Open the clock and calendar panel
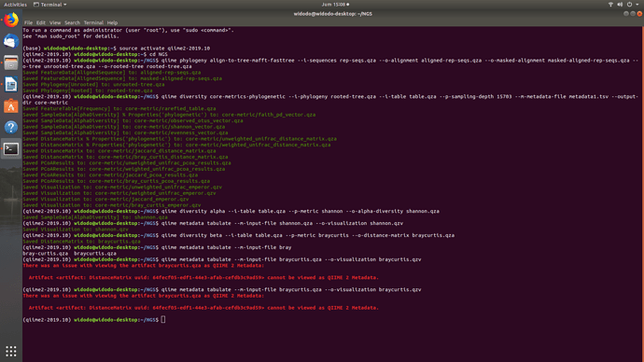The width and height of the screenshot is (644, 362). point(335,5)
